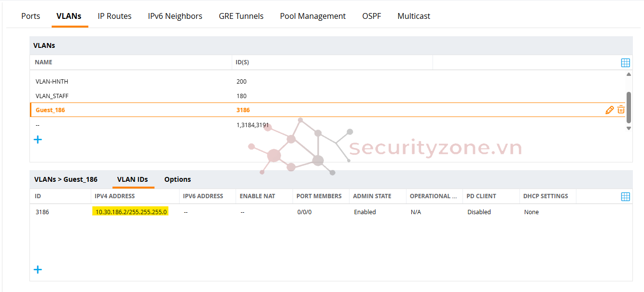Open the Options sub-tab for Guest_186

click(177, 179)
